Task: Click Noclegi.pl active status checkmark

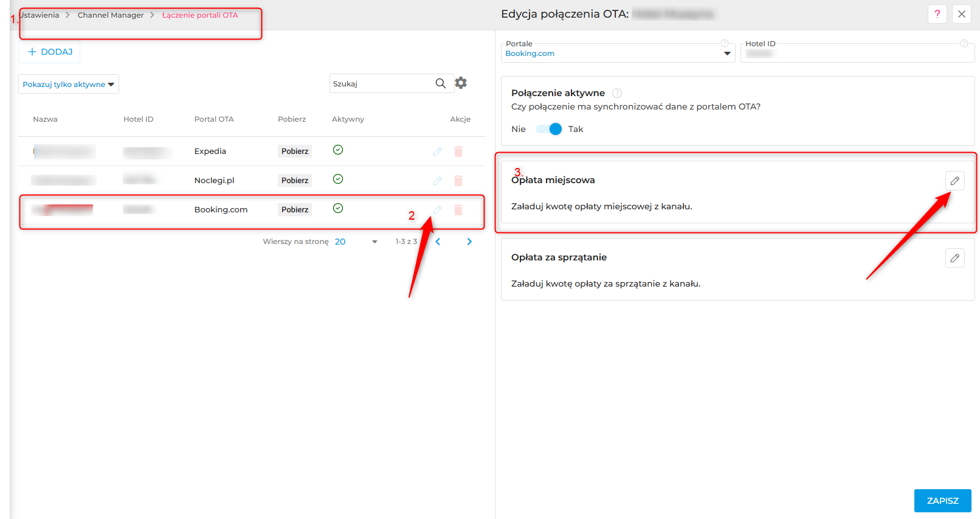Action: coord(338,179)
